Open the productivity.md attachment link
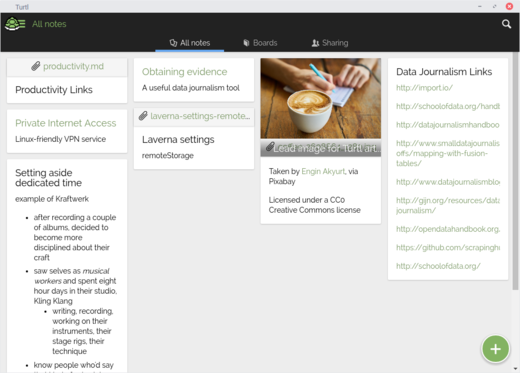 point(73,66)
